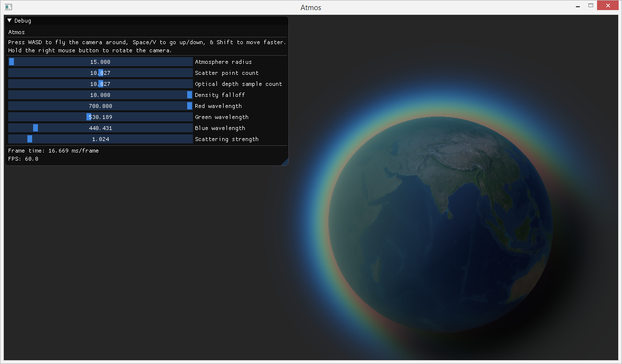Click the Optical depth sample count slider
The image size is (622, 364).
[x=100, y=84]
